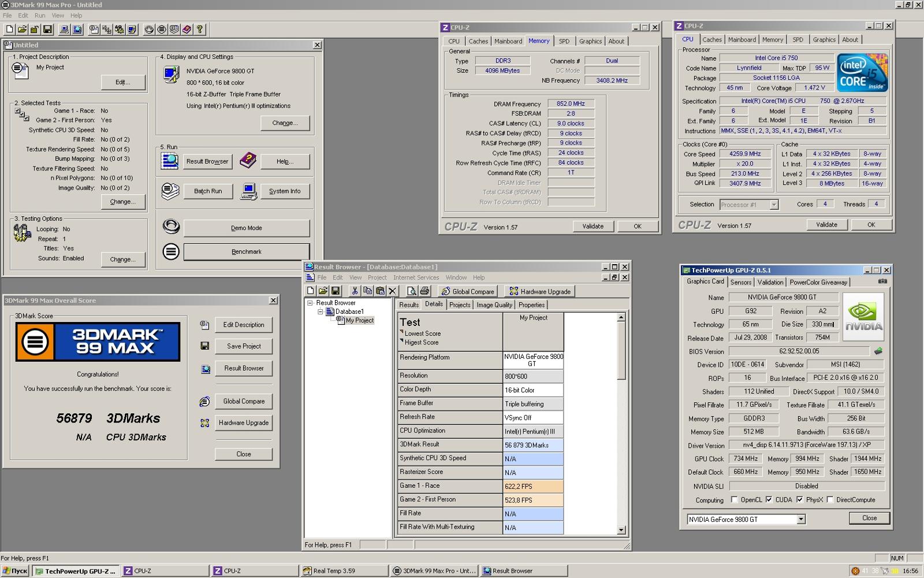The image size is (924, 578).
Task: Open the NVIDIA GeForce 9800 GT dropdown in GPU-Z
Action: [x=801, y=519]
